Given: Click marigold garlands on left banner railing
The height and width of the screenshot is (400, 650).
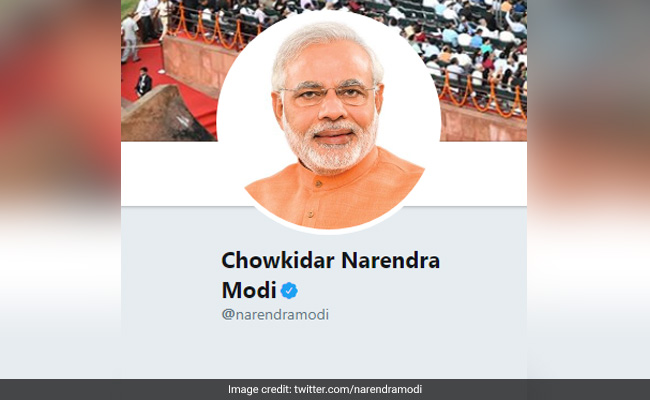Looking at the screenshot, I should tap(213, 29).
